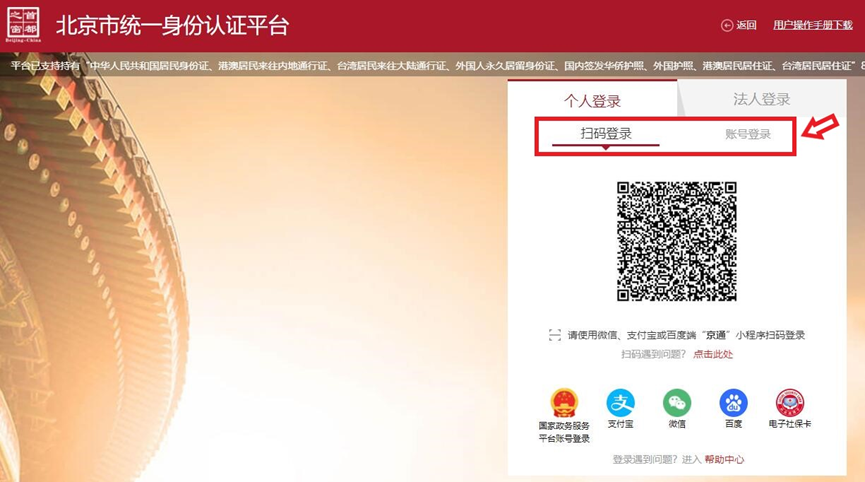Click the scan frame icon beside instructions
This screenshot has height=482, width=865.
(554, 335)
